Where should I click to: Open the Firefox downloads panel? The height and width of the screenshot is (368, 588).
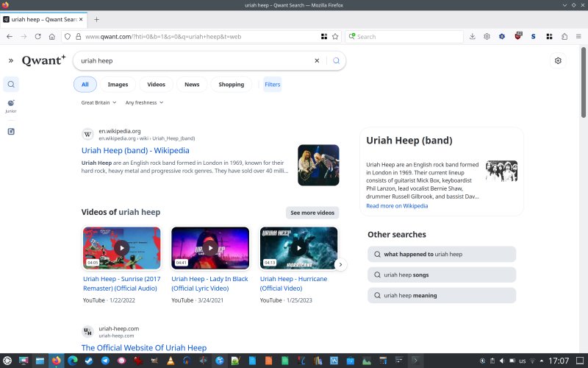pos(473,36)
